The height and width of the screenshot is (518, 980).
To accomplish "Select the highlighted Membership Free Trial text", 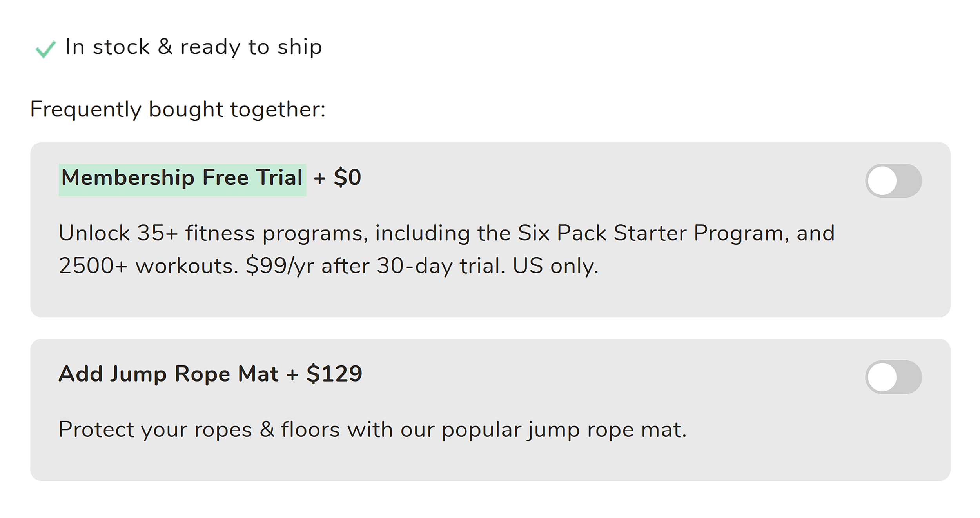I will (182, 178).
